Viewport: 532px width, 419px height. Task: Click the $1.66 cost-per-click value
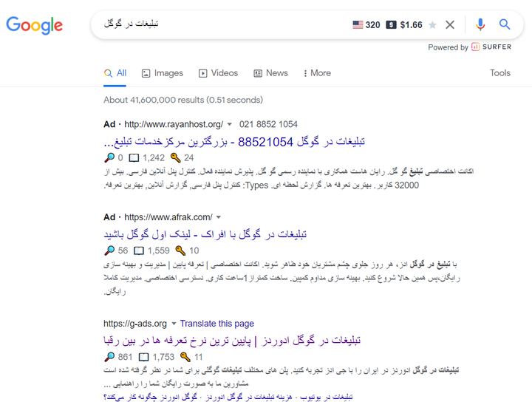[412, 25]
